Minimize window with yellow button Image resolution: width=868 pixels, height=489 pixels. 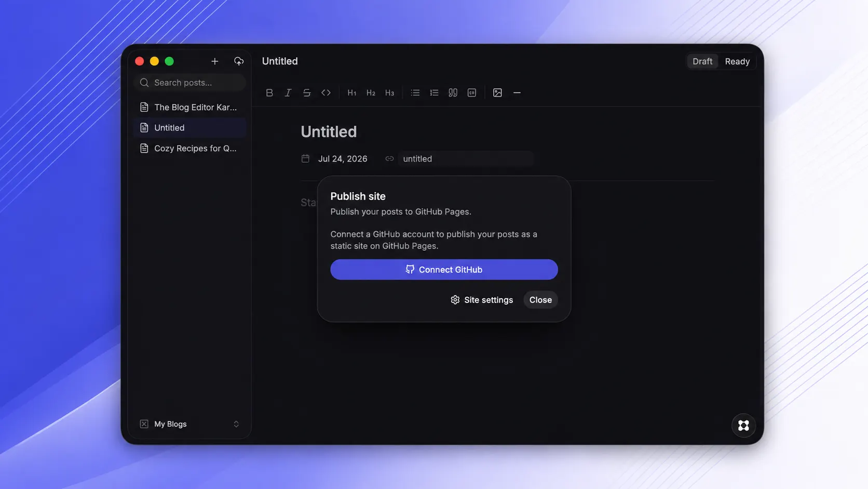pos(154,61)
